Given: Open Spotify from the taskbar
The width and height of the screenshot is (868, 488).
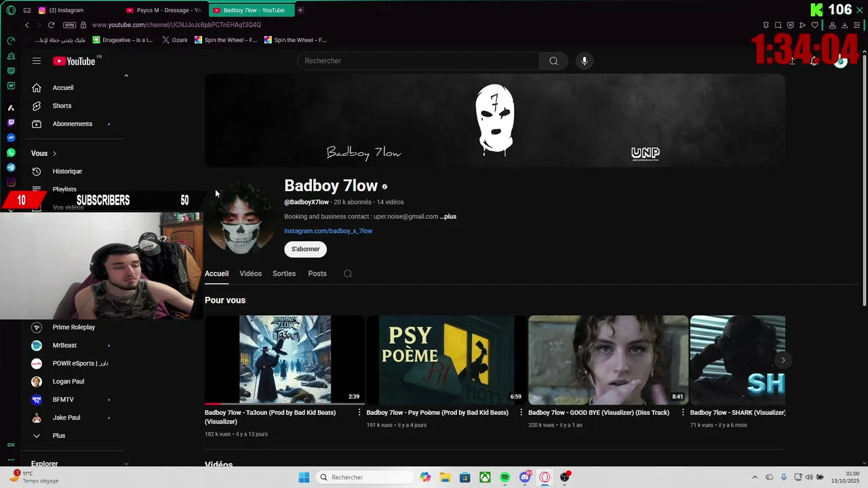Looking at the screenshot, I should coord(505,477).
